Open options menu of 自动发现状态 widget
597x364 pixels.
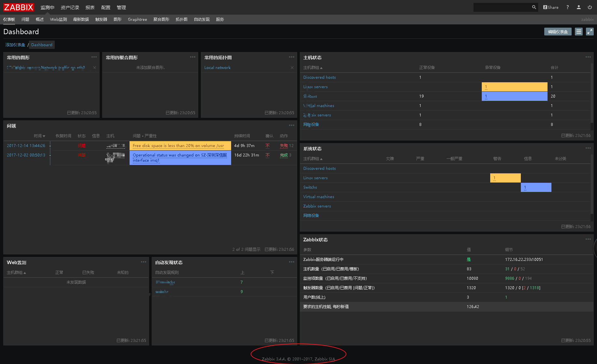pyautogui.click(x=292, y=262)
